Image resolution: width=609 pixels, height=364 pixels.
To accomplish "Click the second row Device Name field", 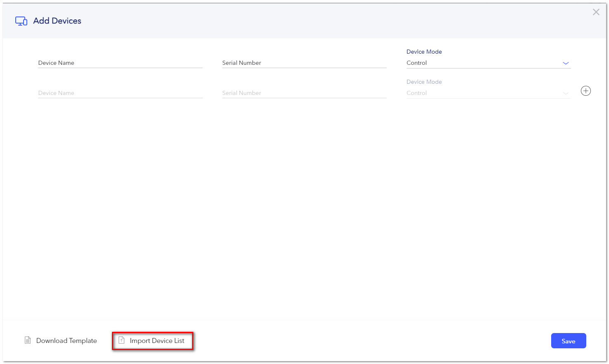I will (x=120, y=93).
